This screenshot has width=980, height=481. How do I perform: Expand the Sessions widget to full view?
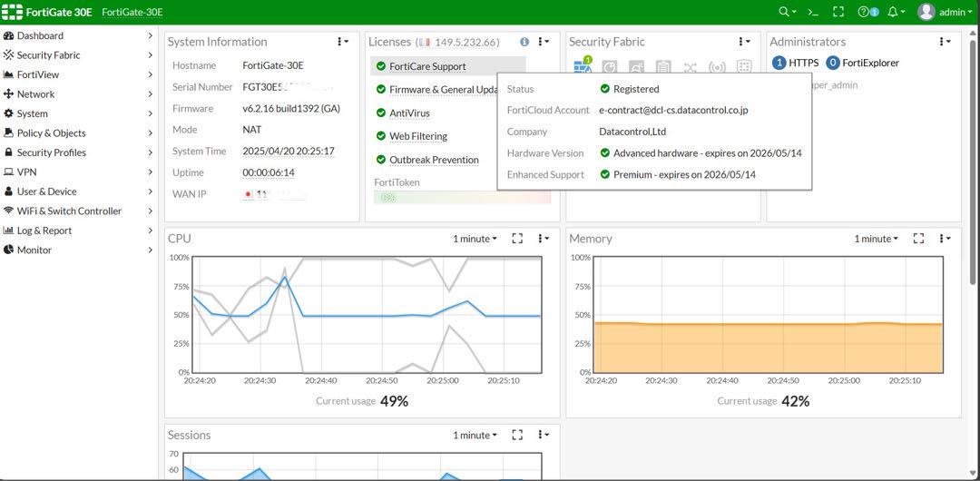(517, 435)
